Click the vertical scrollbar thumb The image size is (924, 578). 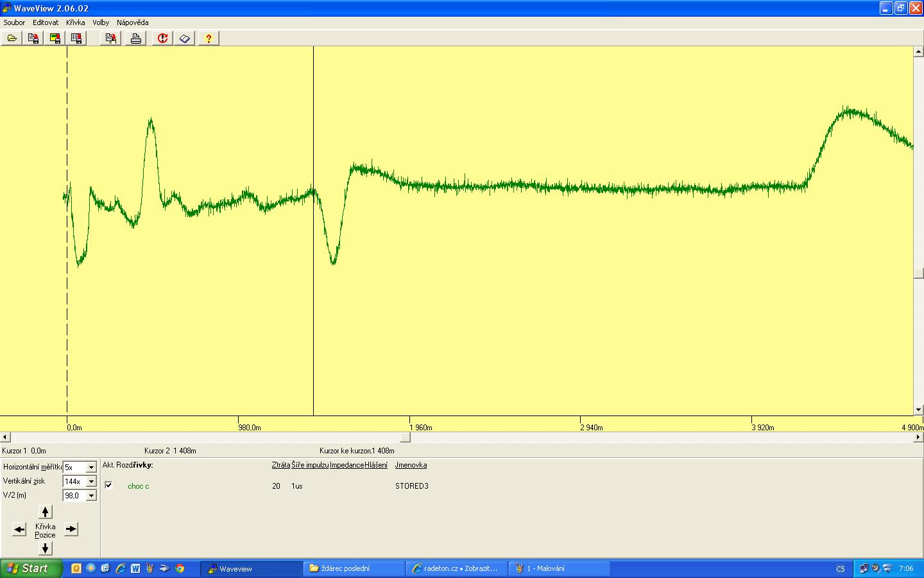(x=919, y=273)
